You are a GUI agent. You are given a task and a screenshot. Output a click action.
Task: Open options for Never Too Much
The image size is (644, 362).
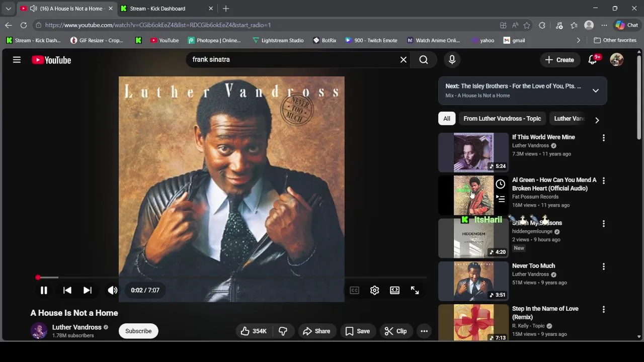coord(604,266)
